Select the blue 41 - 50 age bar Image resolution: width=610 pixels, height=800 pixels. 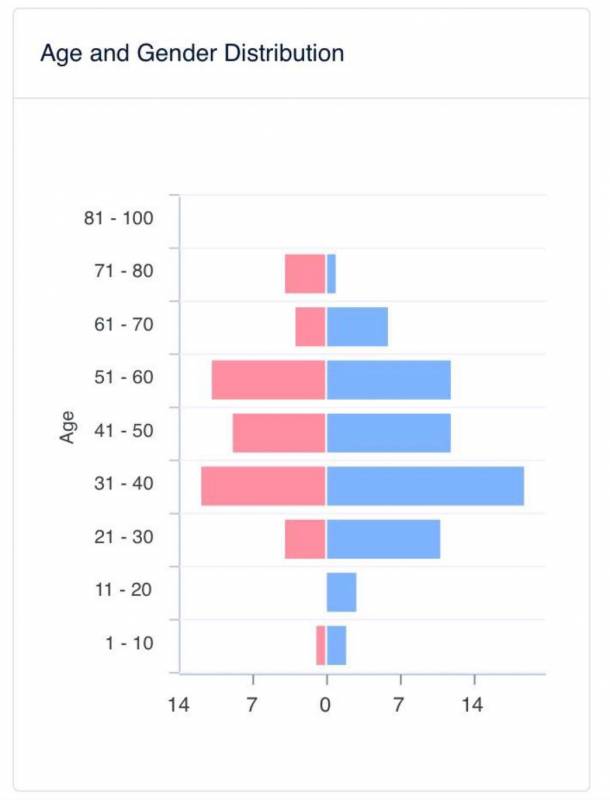tap(388, 433)
